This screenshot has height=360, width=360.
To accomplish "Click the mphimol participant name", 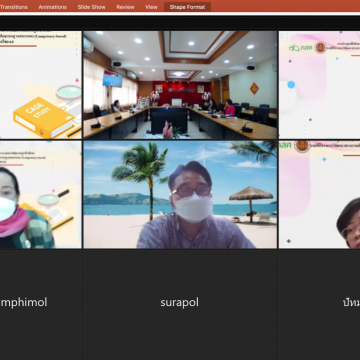I will [24, 303].
